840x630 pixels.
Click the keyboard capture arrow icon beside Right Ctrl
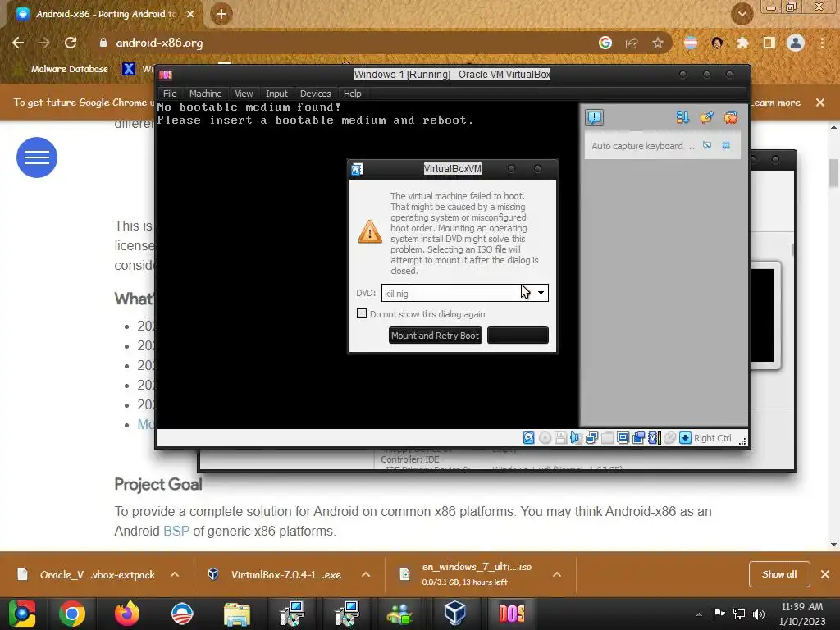685,438
